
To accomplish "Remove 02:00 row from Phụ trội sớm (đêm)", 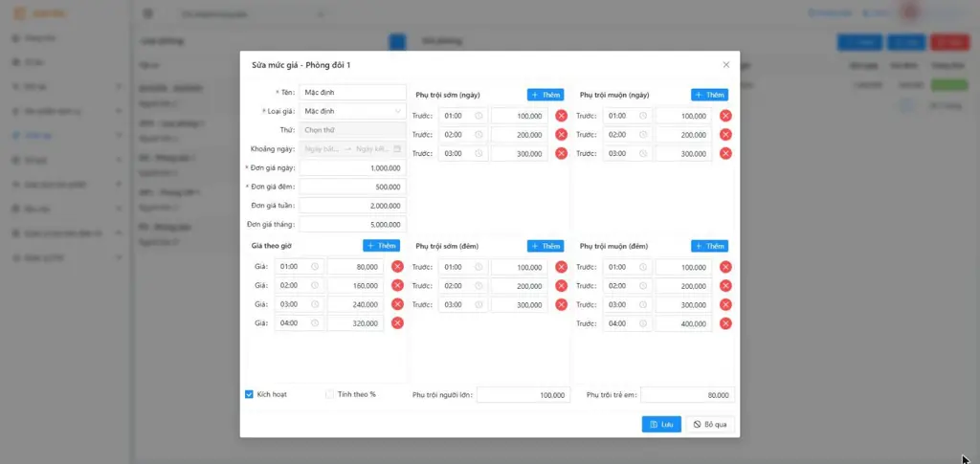I will coord(561,285).
